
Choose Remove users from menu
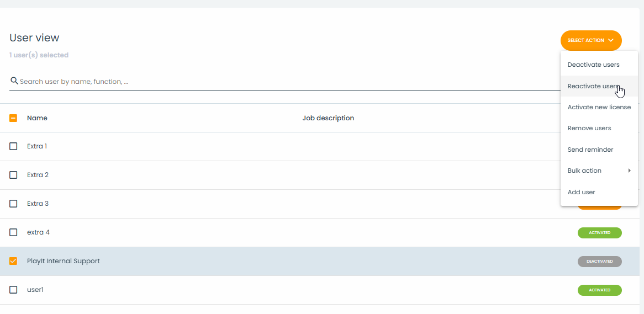[x=589, y=128]
